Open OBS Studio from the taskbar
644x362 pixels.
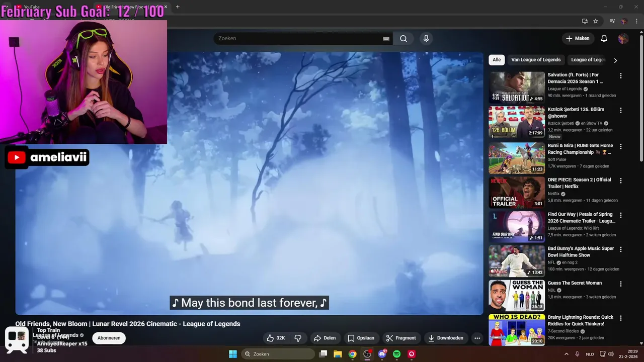click(367, 354)
